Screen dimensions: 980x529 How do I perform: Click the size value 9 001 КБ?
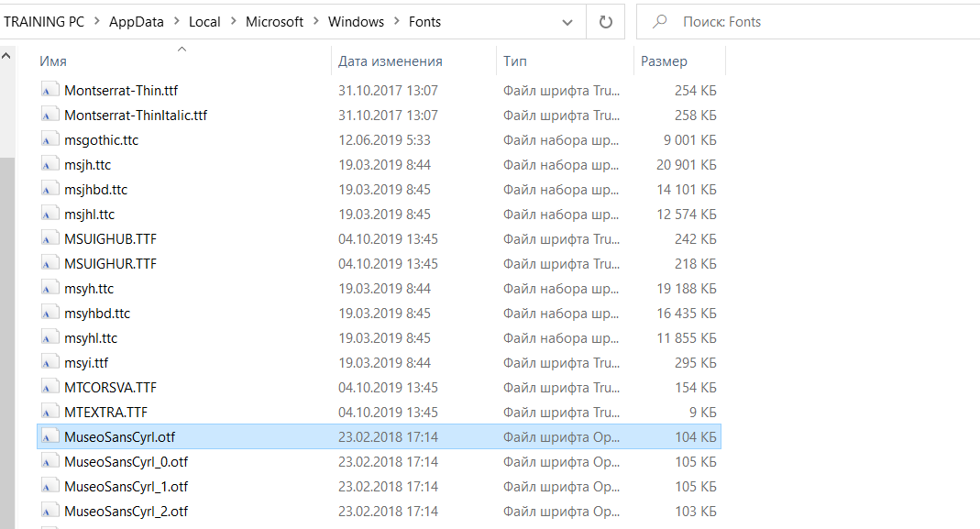click(x=690, y=140)
